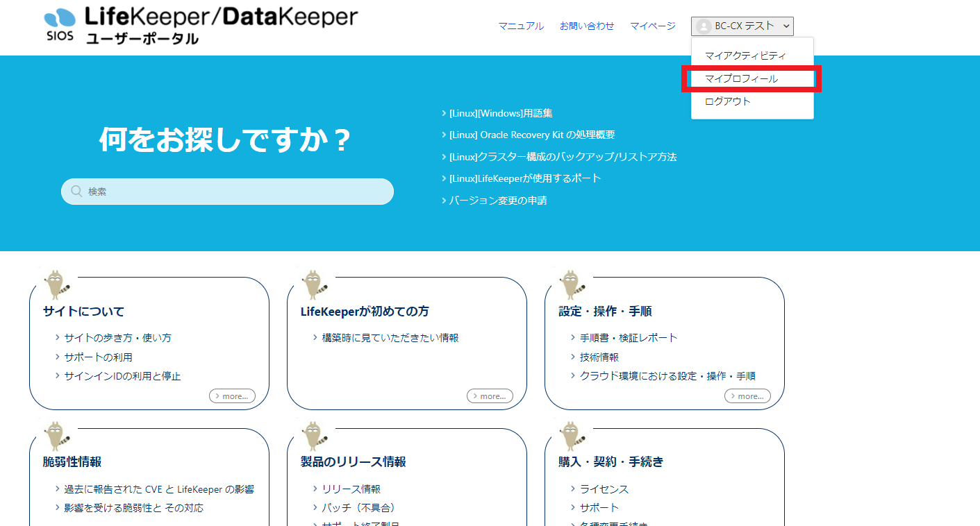Click the raccoon mascot above 脆弱性情報

57,435
